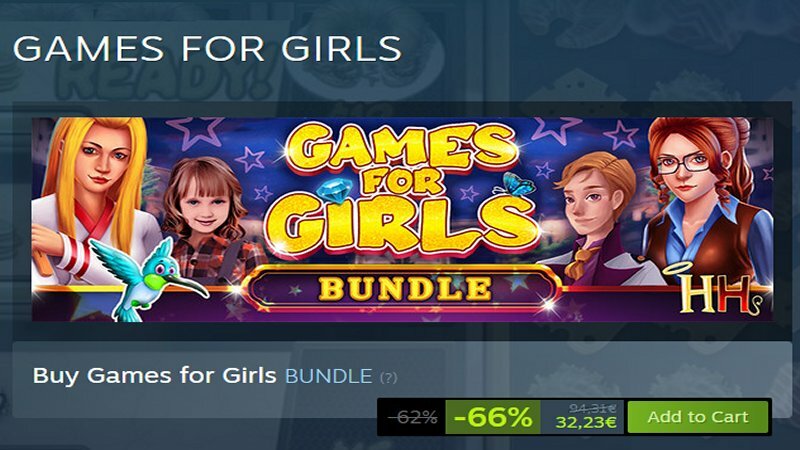Click the discounted price 32,23€

[x=586, y=422]
